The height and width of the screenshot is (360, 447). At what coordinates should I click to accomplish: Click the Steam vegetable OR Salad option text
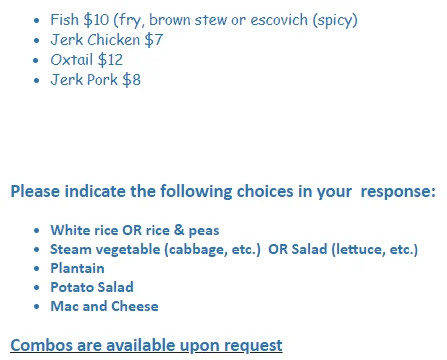coord(234,249)
